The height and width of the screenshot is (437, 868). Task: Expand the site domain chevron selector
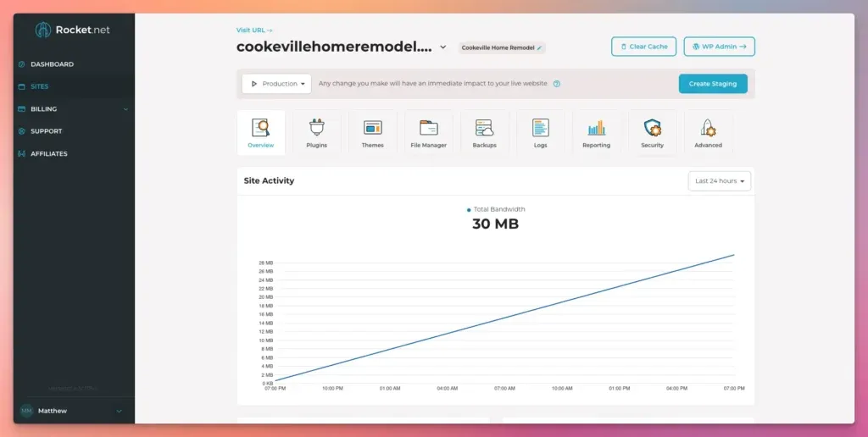coord(442,47)
